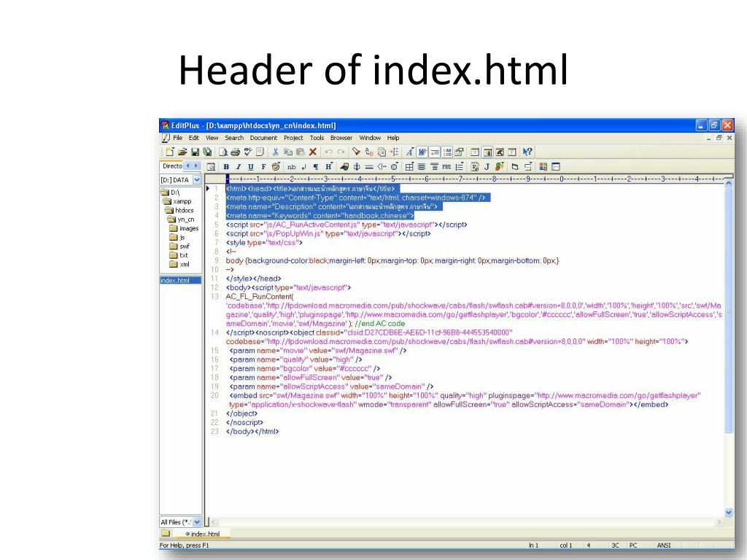Open the Edit menu
The image size is (747, 560).
[x=194, y=138]
